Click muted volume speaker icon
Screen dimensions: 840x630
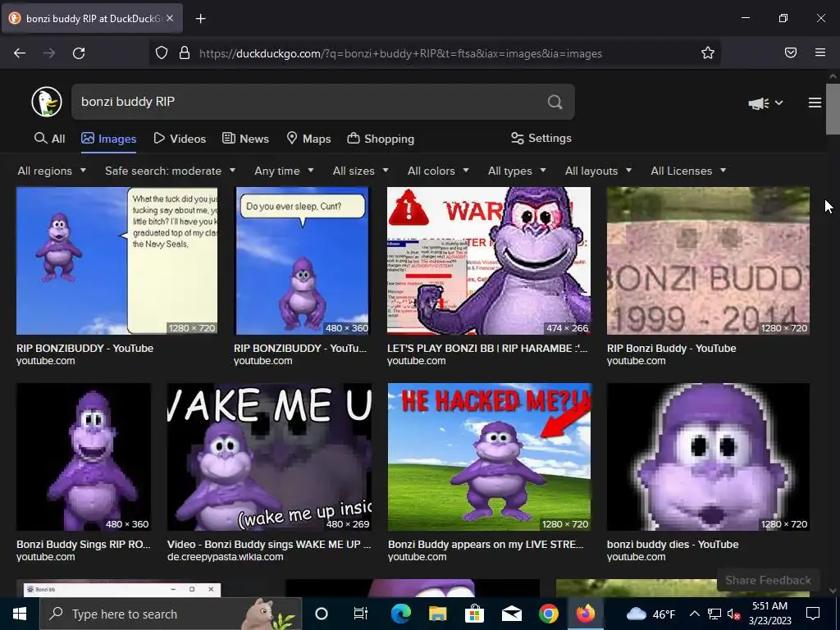click(x=734, y=614)
